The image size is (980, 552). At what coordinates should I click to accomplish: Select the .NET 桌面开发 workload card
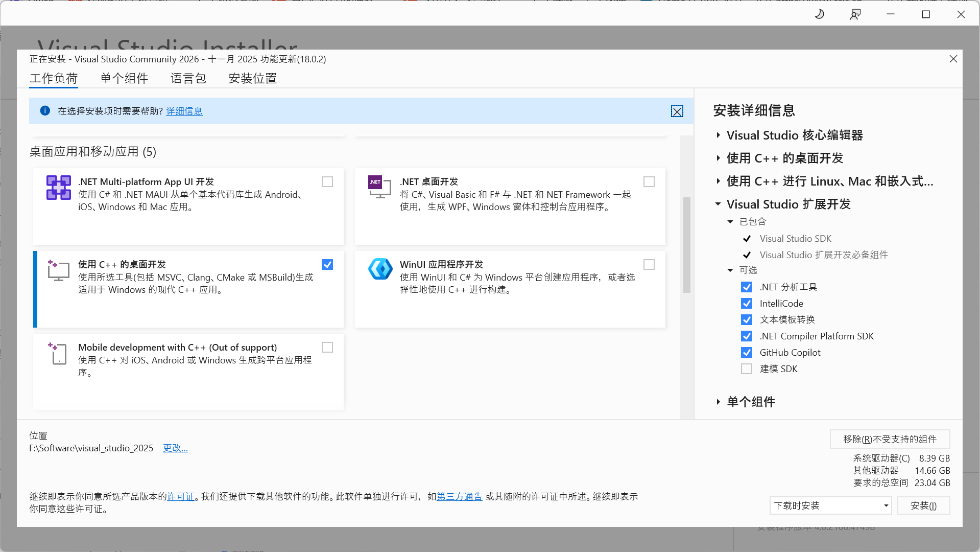tap(510, 206)
